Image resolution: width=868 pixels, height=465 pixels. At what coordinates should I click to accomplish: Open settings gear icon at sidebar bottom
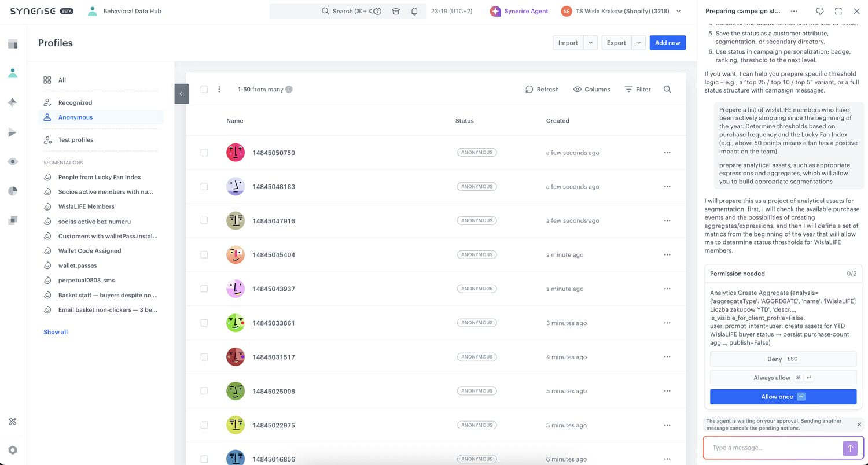(x=13, y=450)
